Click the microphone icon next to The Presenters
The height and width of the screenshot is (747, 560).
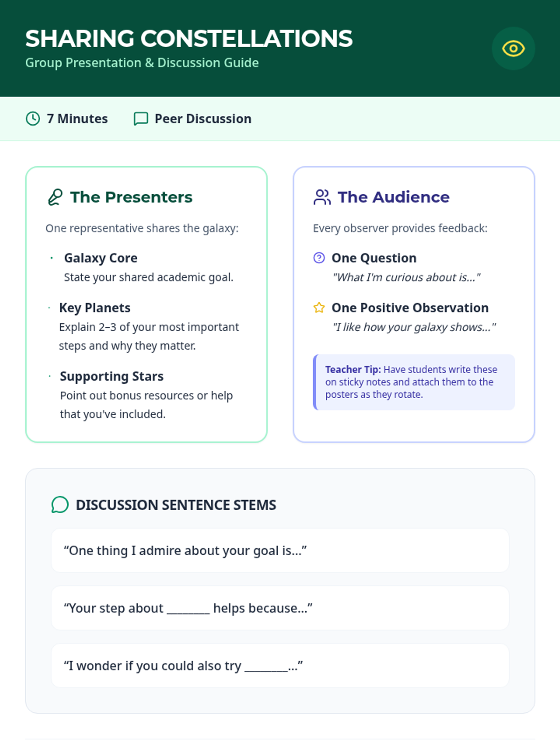click(x=55, y=197)
